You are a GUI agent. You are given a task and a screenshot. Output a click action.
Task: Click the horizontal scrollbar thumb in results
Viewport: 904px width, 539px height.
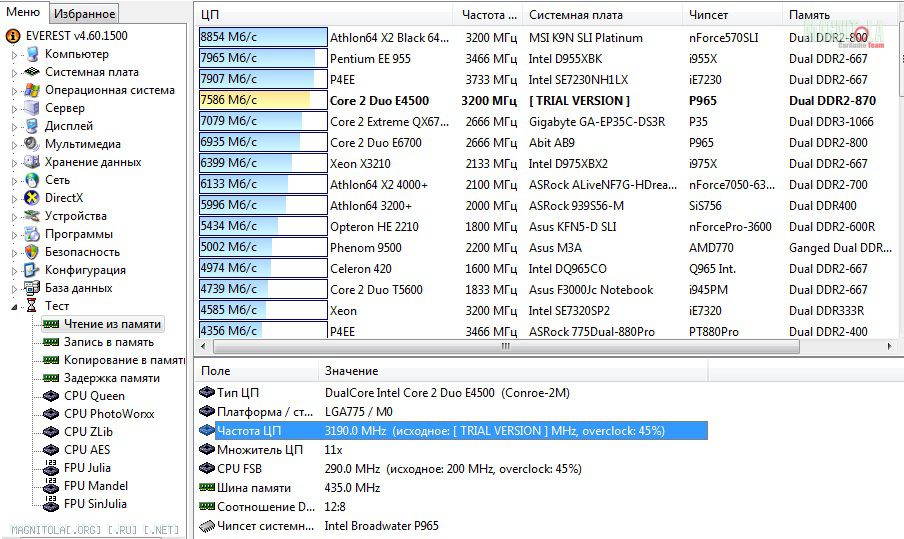coord(506,346)
